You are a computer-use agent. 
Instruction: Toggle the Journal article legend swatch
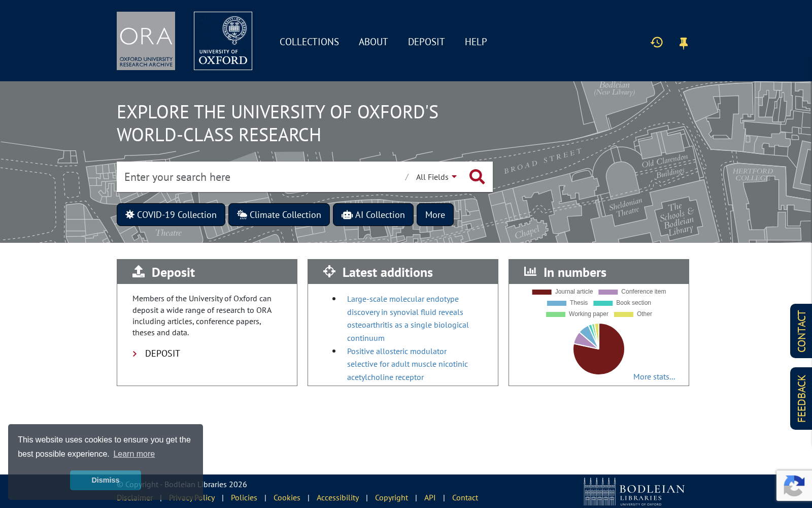coord(542,292)
